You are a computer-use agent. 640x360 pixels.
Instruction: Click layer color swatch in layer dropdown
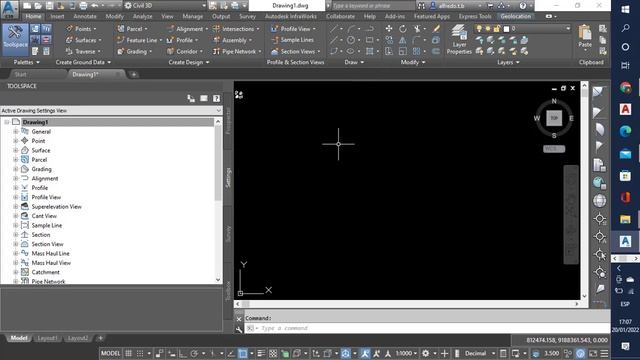click(x=507, y=29)
